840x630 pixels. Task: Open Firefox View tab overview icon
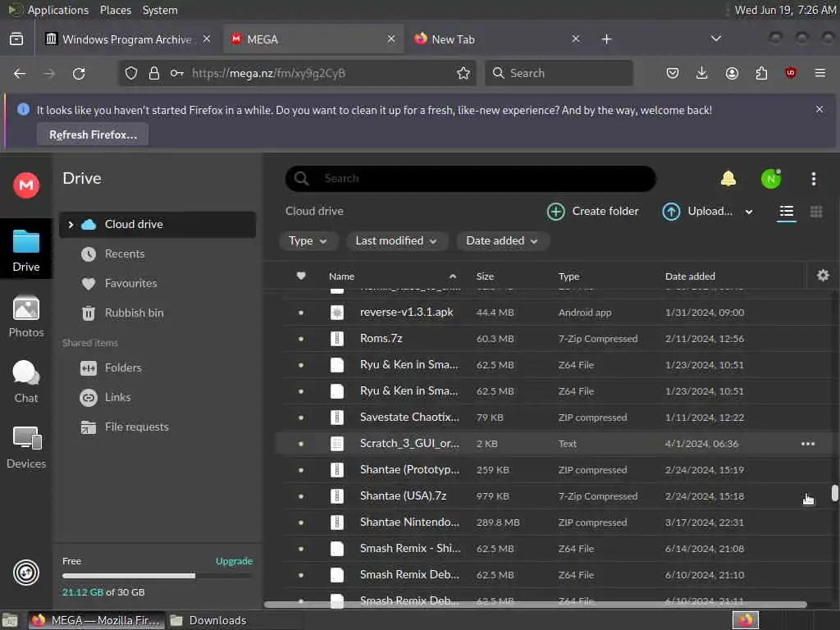coord(16,39)
